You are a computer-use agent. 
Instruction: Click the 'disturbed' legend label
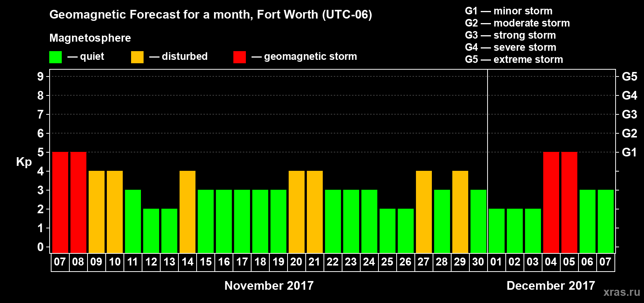(x=184, y=56)
